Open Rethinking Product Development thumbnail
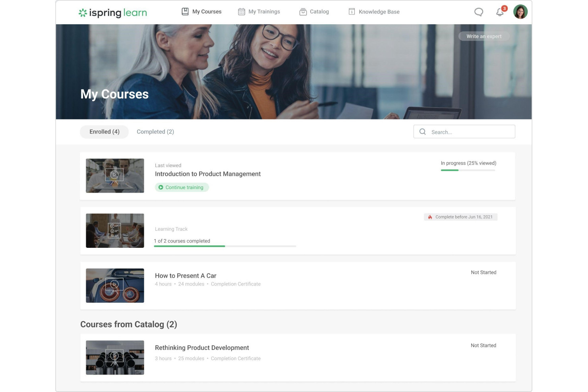The width and height of the screenshot is (588, 392). click(x=115, y=357)
